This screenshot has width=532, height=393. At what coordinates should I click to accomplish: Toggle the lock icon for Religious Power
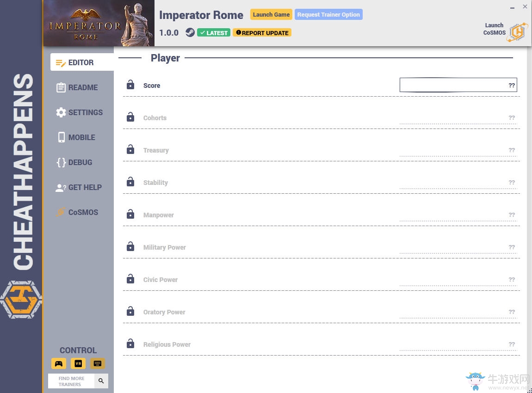coord(130,344)
